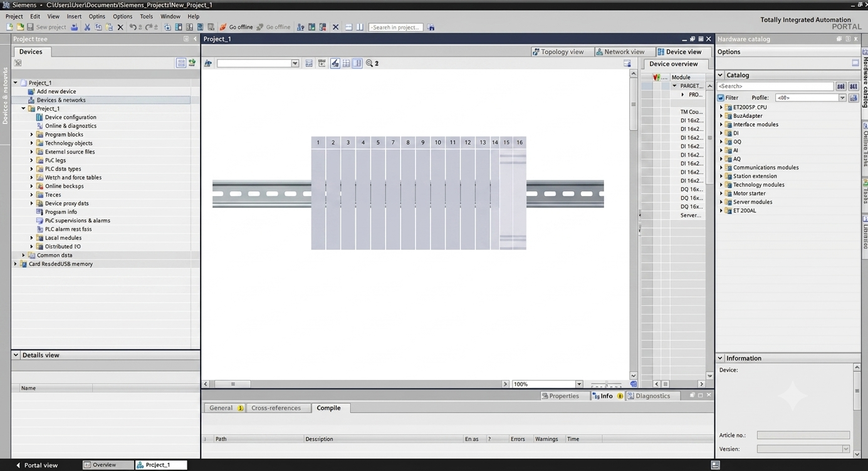
Task: Click the Accessible devices toolbar icon
Action: coord(300,27)
